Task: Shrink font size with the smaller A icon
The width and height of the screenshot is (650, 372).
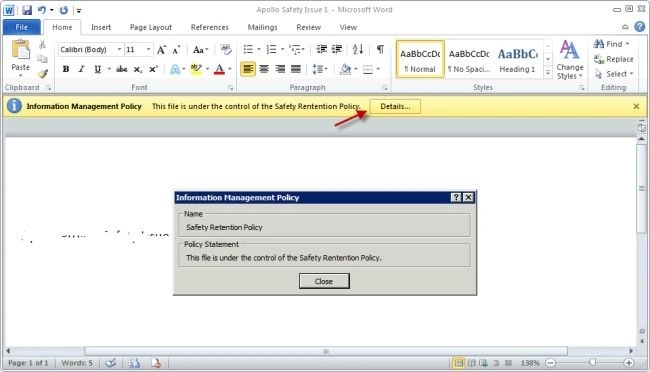Action: pyautogui.click(x=177, y=50)
